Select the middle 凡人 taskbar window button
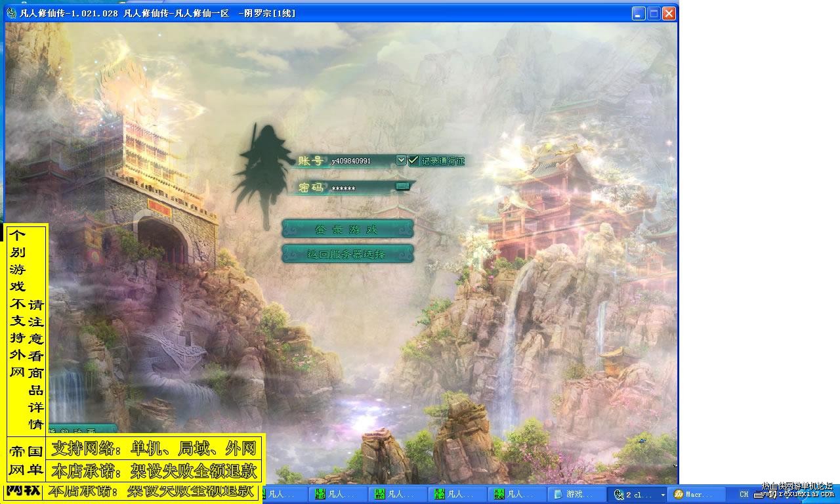Screen dimensions: 840x504 (x=398, y=494)
